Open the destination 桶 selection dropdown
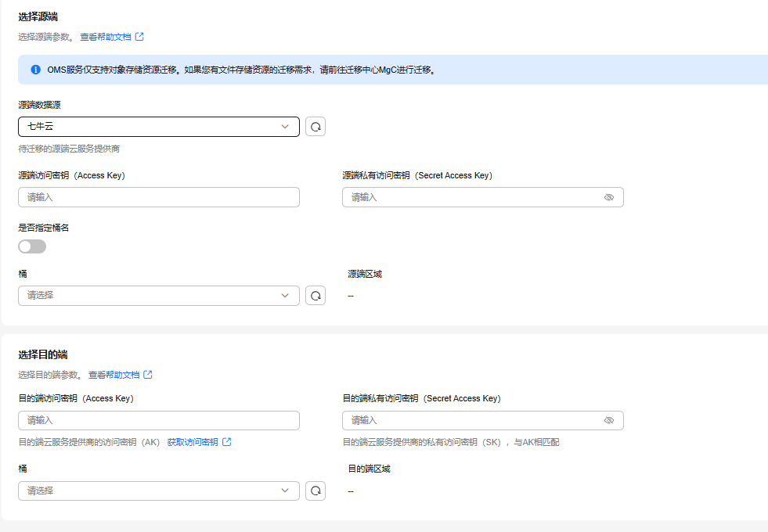The image size is (768, 532). pyautogui.click(x=159, y=491)
